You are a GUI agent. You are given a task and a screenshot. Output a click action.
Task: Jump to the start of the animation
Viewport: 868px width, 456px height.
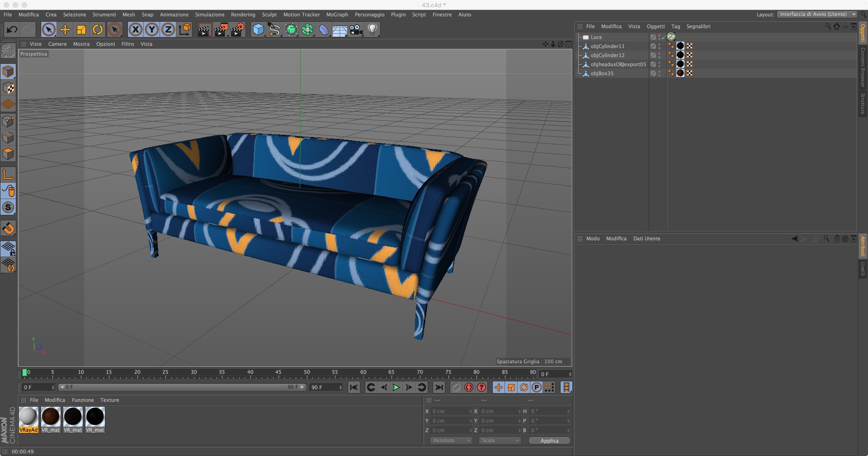point(354,387)
